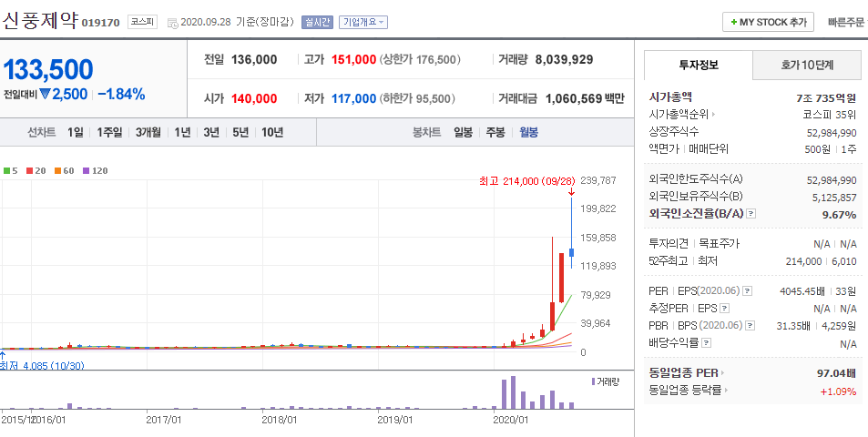Click the stock code 019170
868x437 pixels.
(x=101, y=23)
